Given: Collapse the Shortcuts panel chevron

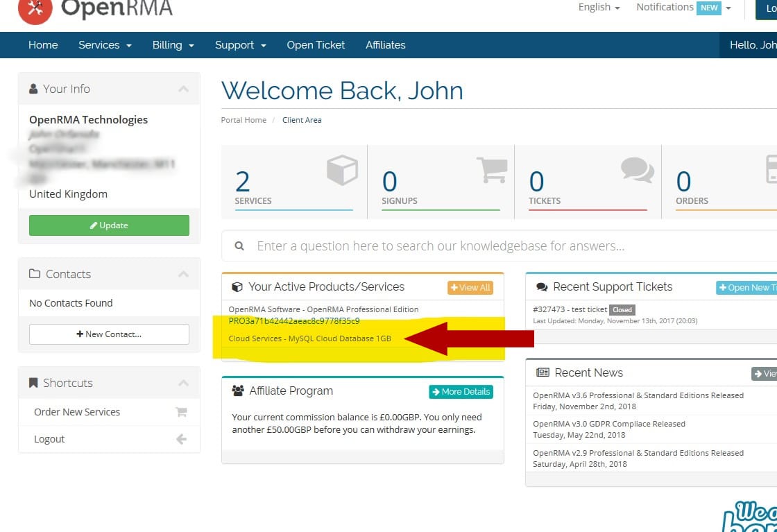Looking at the screenshot, I should click(183, 383).
